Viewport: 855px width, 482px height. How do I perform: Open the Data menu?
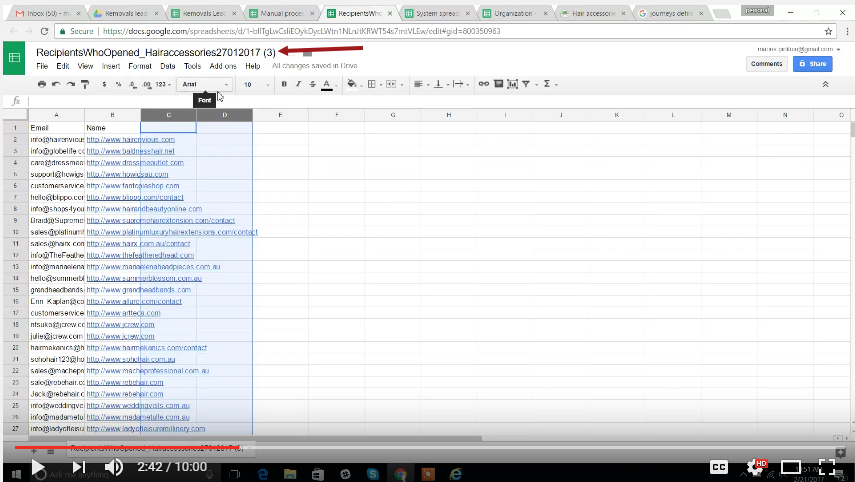(x=167, y=66)
